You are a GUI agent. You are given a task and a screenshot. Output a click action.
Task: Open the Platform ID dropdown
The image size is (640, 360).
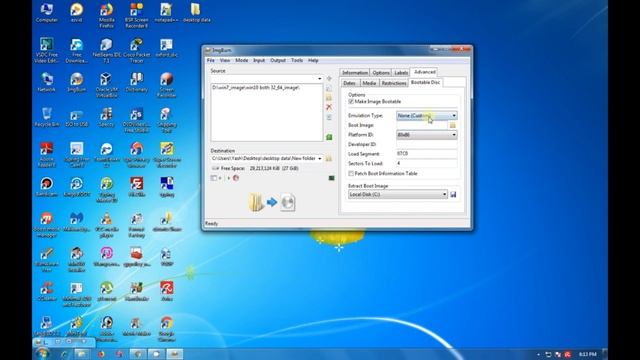427,135
